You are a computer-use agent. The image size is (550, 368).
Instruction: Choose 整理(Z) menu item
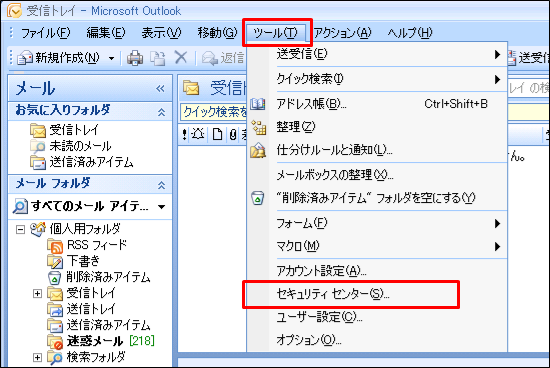(x=377, y=127)
